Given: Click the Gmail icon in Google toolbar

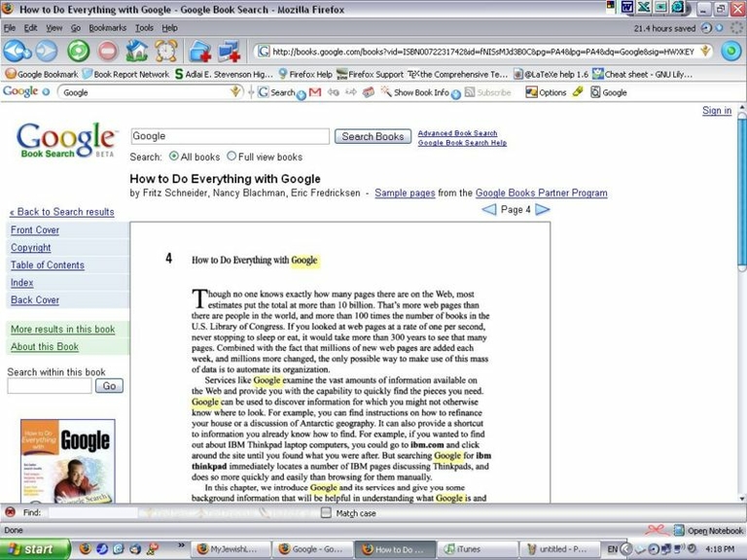Looking at the screenshot, I should pyautogui.click(x=315, y=92).
